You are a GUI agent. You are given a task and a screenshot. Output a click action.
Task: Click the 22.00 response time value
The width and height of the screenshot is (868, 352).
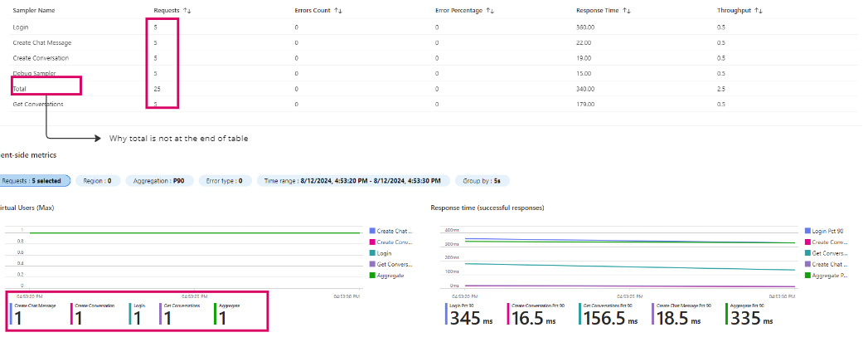(x=583, y=42)
